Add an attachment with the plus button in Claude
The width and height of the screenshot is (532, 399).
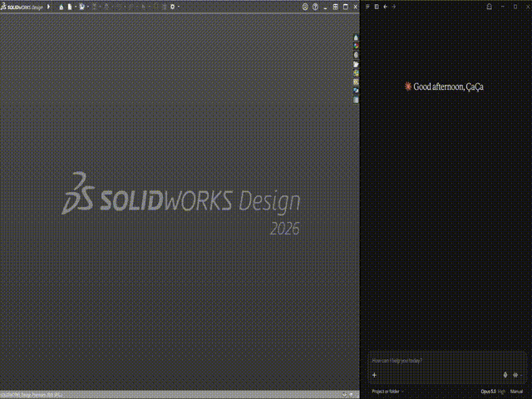pyautogui.click(x=375, y=375)
